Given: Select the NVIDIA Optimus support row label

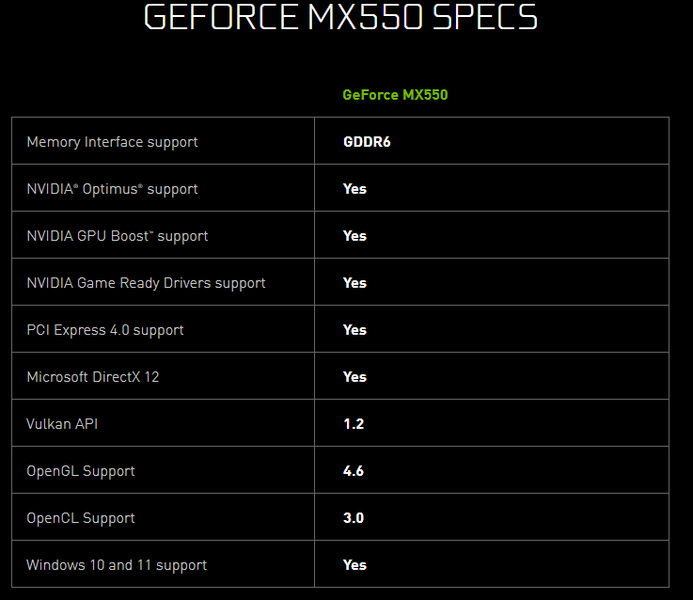Looking at the screenshot, I should (x=112, y=189).
